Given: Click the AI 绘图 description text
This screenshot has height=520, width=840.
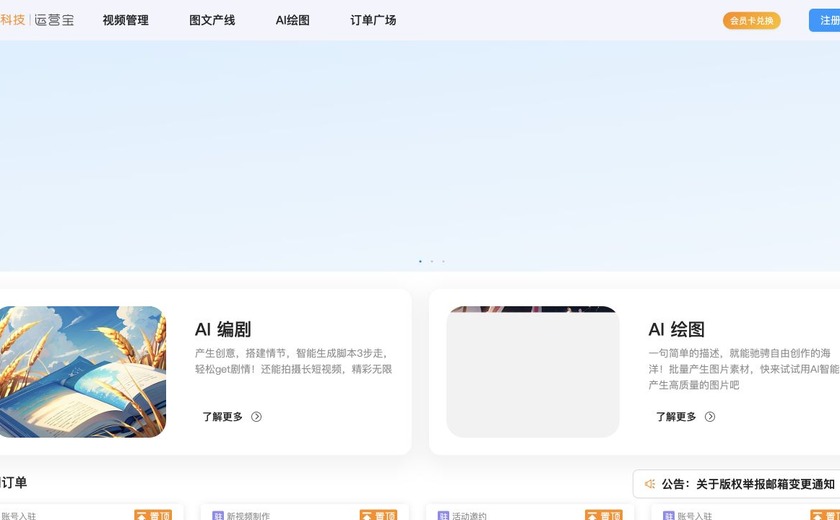Looking at the screenshot, I should pyautogui.click(x=744, y=369).
